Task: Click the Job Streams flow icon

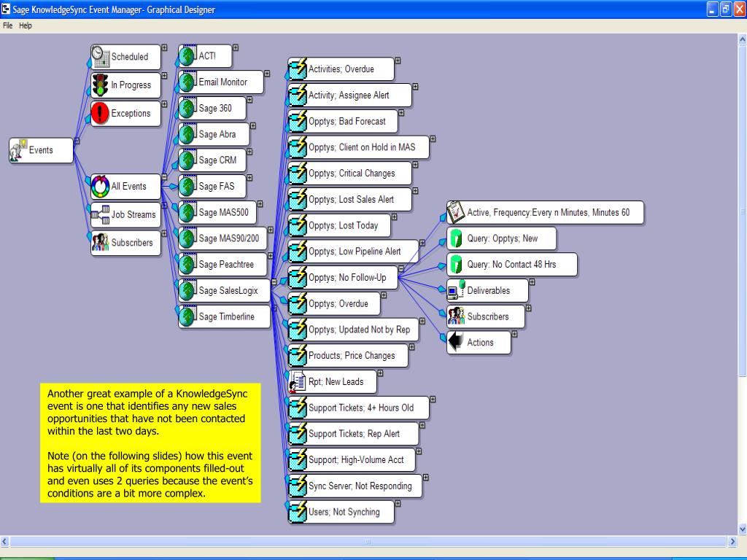Action: pyautogui.click(x=101, y=215)
